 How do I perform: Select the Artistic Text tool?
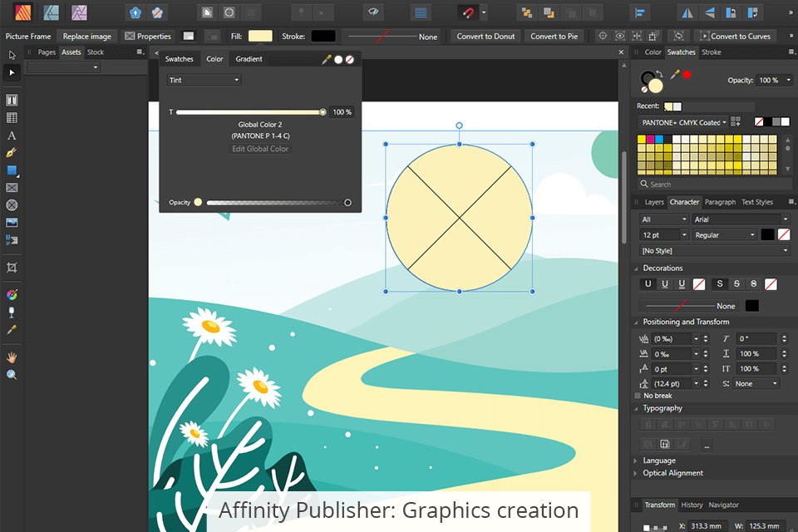coord(12,135)
